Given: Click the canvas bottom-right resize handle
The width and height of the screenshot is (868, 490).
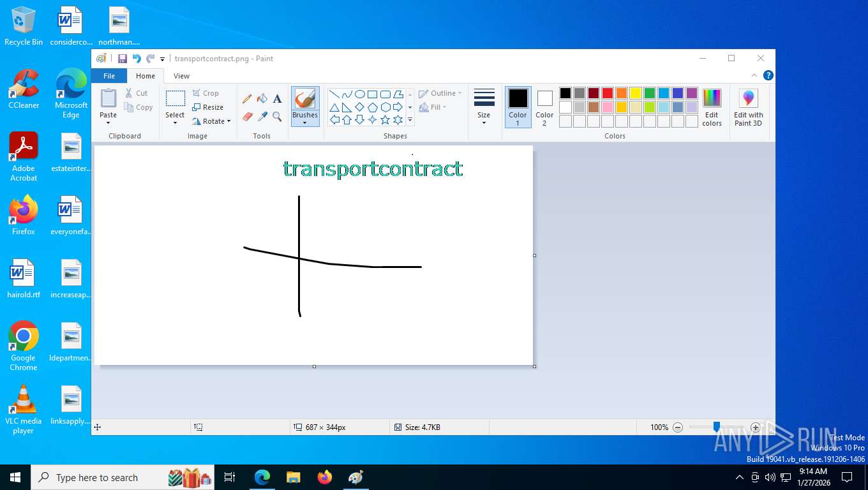Looking at the screenshot, I should click(x=534, y=366).
